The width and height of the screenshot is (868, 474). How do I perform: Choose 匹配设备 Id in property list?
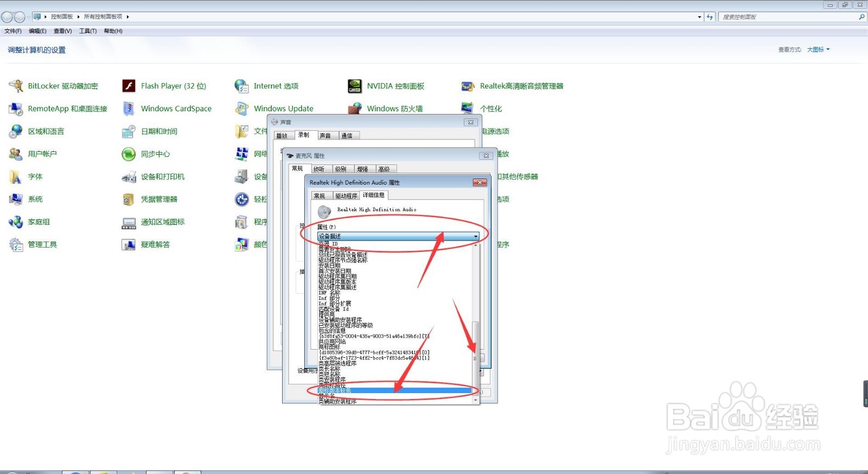pyautogui.click(x=334, y=309)
